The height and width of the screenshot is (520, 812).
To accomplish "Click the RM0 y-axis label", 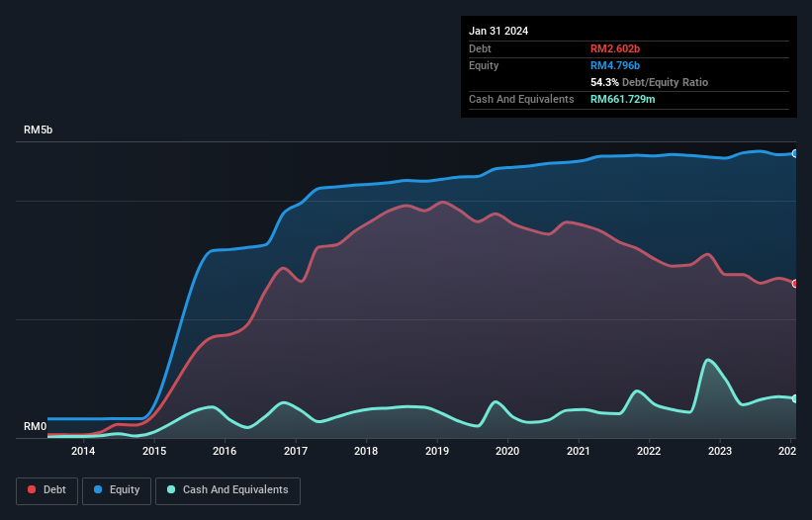I will pos(35,426).
